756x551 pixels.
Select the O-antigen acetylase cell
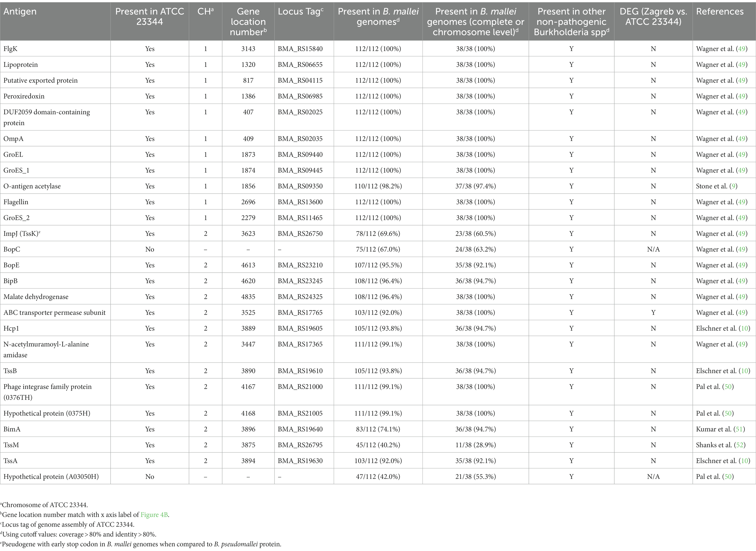[55, 186]
